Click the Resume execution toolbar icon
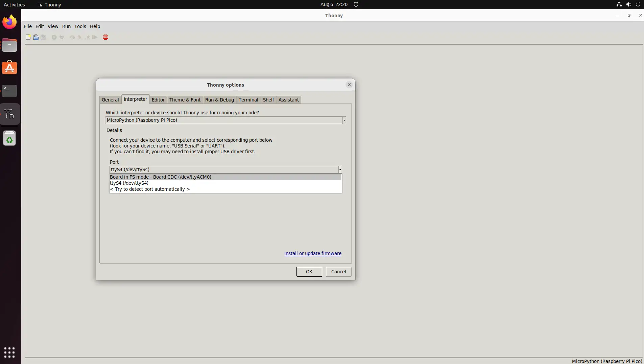 pos(95,37)
